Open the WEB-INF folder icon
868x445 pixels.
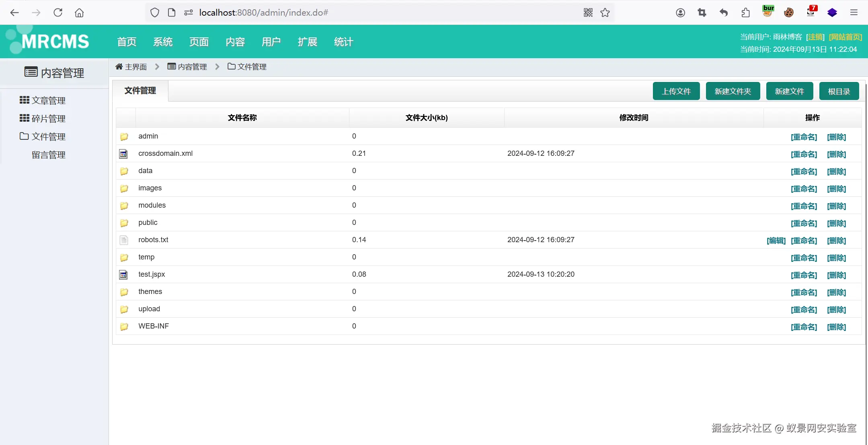[x=124, y=327]
